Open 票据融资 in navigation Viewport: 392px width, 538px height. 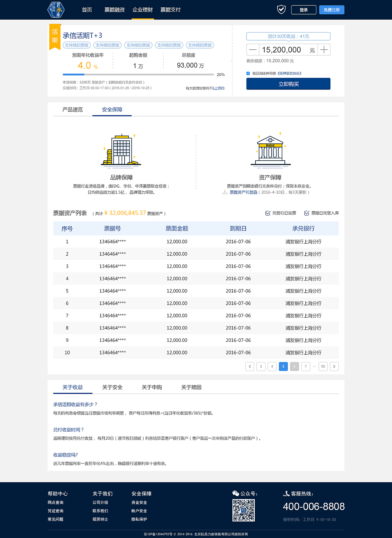click(115, 10)
